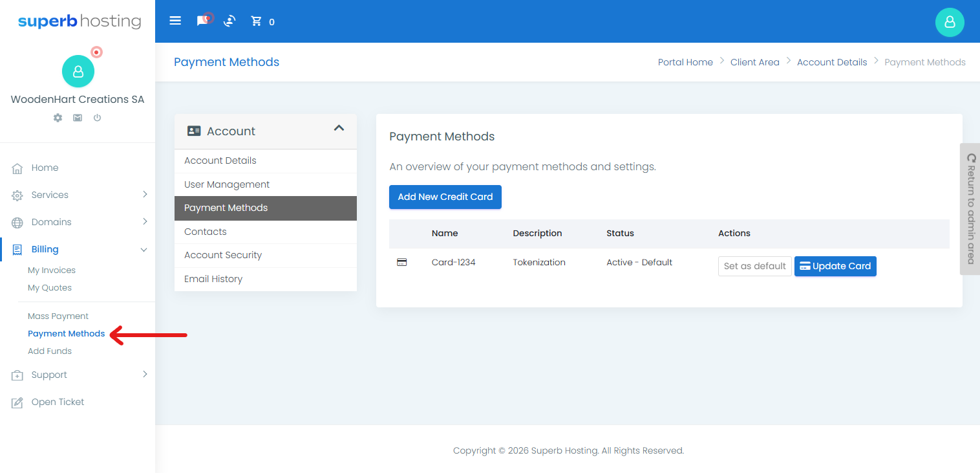Screen dimensions: 980x473
Task: Open Account Details in the Account panel
Action: (266, 160)
